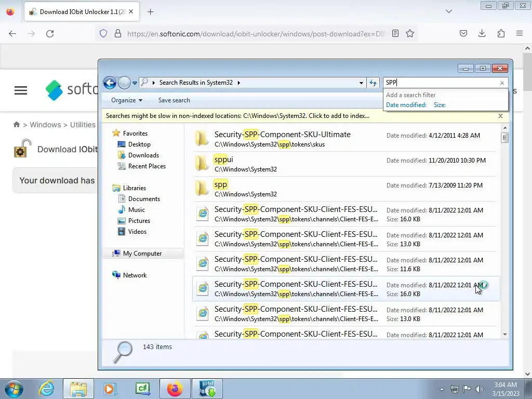Select first Client-FES-ESU file sized 16.0 KB
This screenshot has height=399, width=532.
point(344,214)
